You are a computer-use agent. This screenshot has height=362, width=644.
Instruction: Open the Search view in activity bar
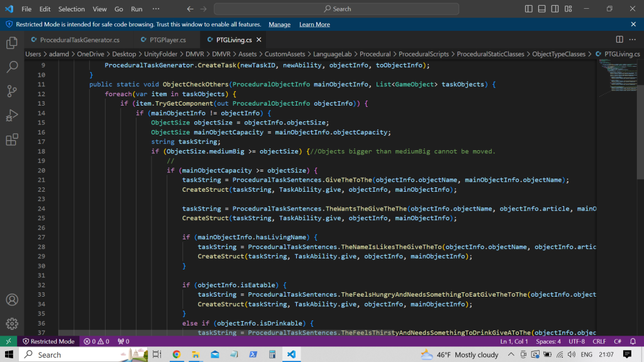[12, 67]
